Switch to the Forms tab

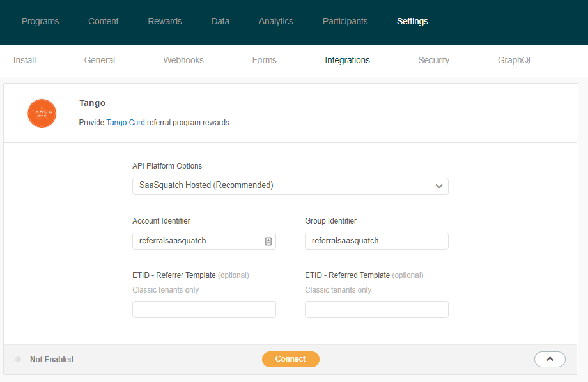[x=264, y=61]
